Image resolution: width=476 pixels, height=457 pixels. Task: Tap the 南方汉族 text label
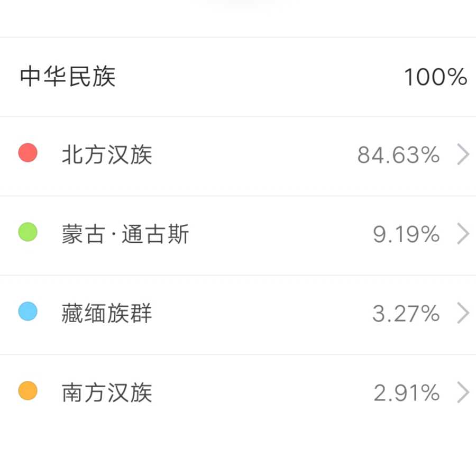click(107, 393)
